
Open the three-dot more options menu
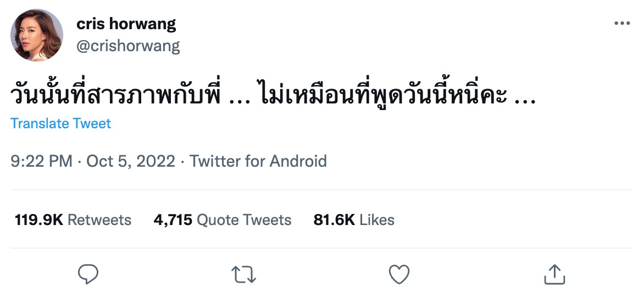621,24
